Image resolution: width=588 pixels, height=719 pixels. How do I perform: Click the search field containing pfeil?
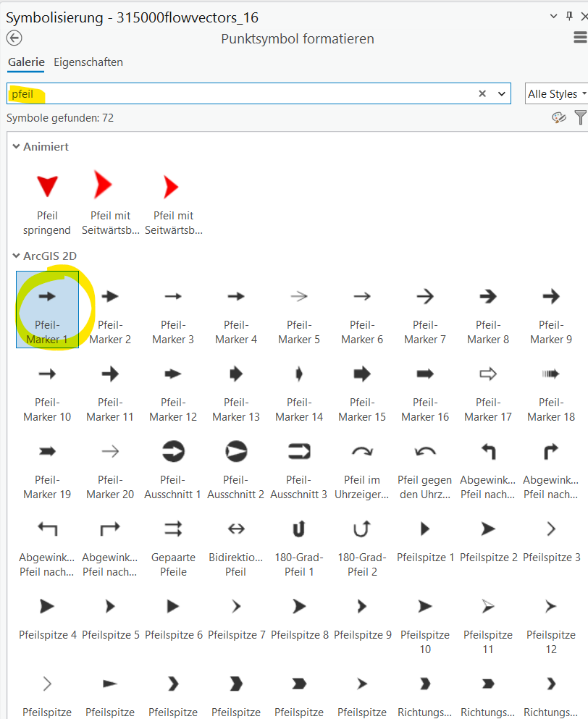[x=259, y=93]
